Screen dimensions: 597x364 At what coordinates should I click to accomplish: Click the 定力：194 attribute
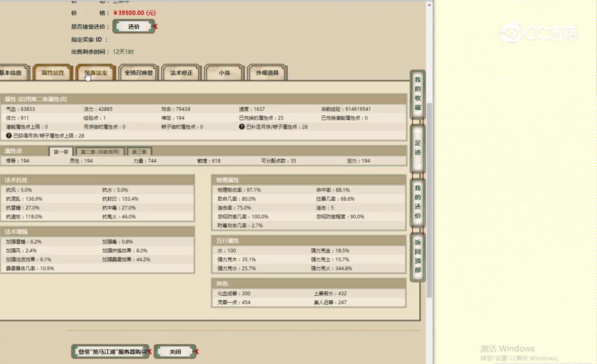point(358,161)
